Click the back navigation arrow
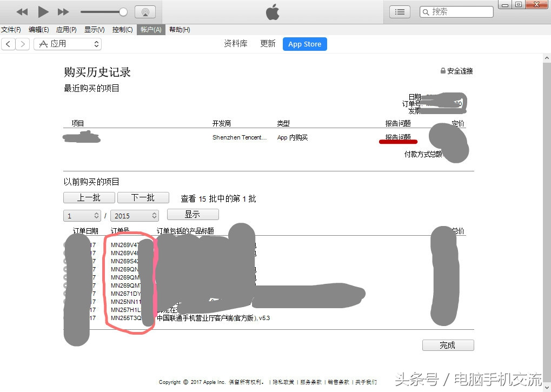The height and width of the screenshot is (392, 551). 8,43
